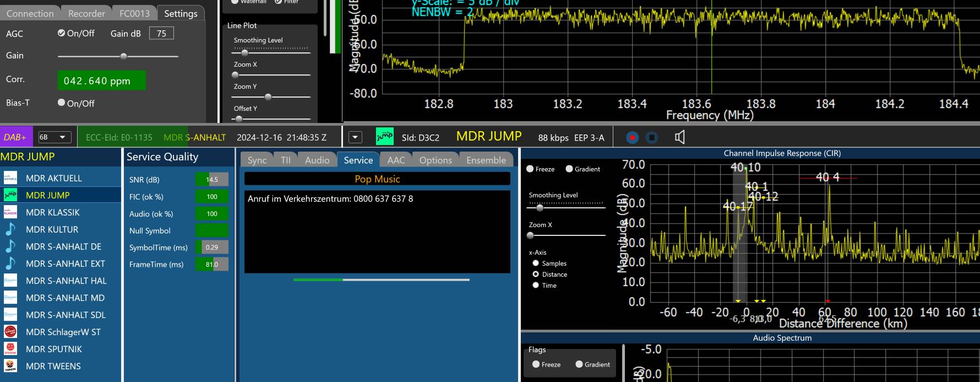980x382 pixels.
Task: Mute audio with the speaker icon
Action: click(x=680, y=137)
